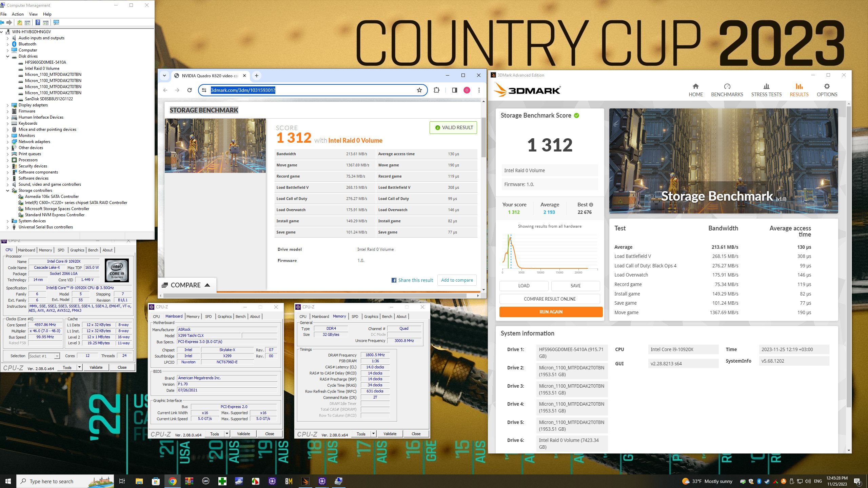The width and height of the screenshot is (868, 488).
Task: Open WinRAR from the taskbar
Action: click(x=189, y=481)
